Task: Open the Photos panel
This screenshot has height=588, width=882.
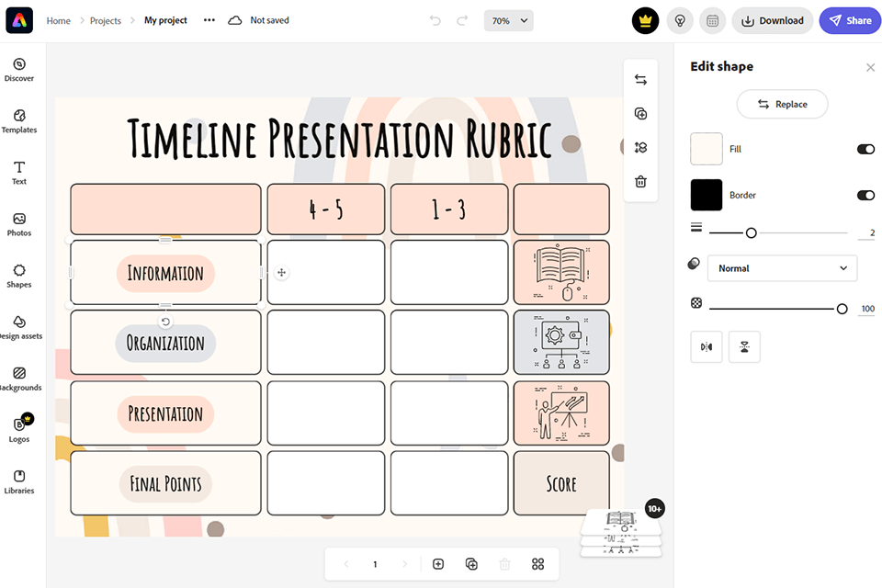Action: click(x=19, y=224)
